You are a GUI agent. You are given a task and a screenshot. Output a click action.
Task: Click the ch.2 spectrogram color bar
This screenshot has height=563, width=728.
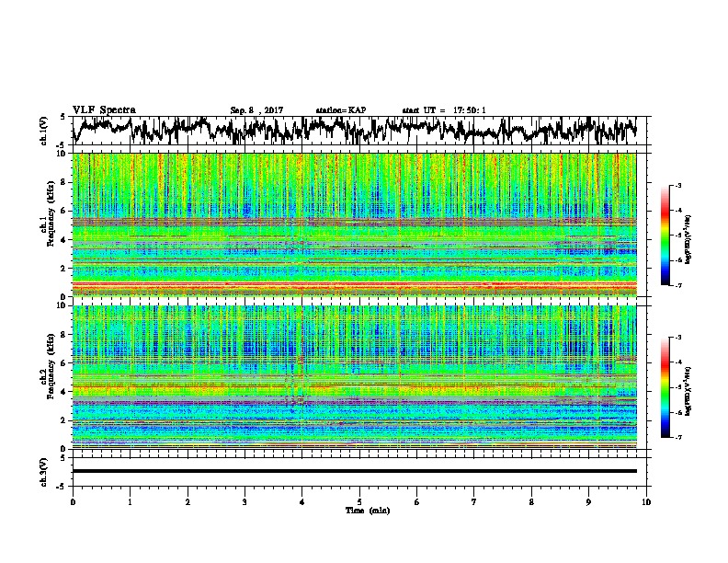coord(665,387)
